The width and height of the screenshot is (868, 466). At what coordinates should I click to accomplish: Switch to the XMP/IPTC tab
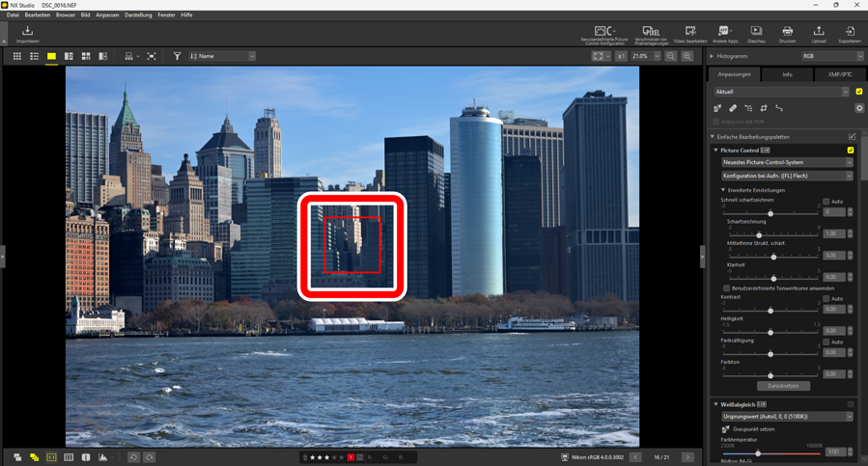pos(839,74)
